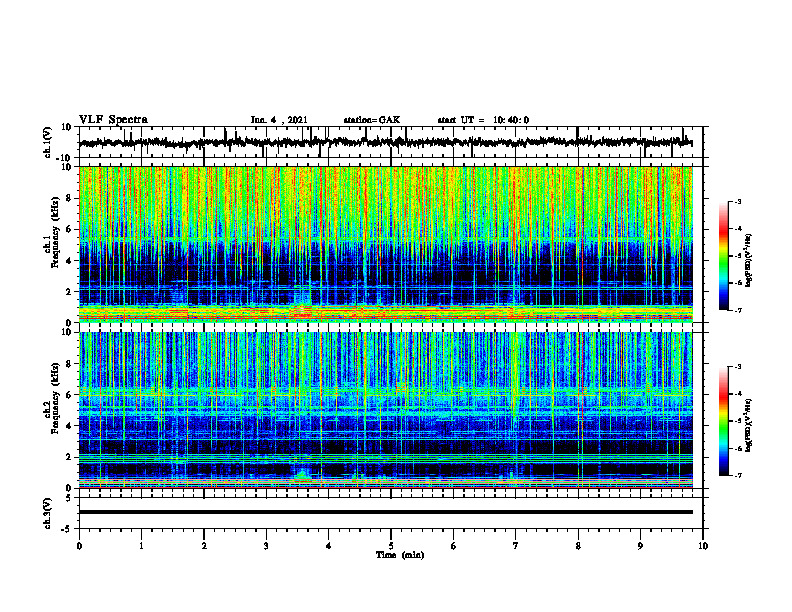Viewport: 792px width, 612px height.
Task: Click the "-3" label on ch.2 colorbar
Action: pos(738,367)
